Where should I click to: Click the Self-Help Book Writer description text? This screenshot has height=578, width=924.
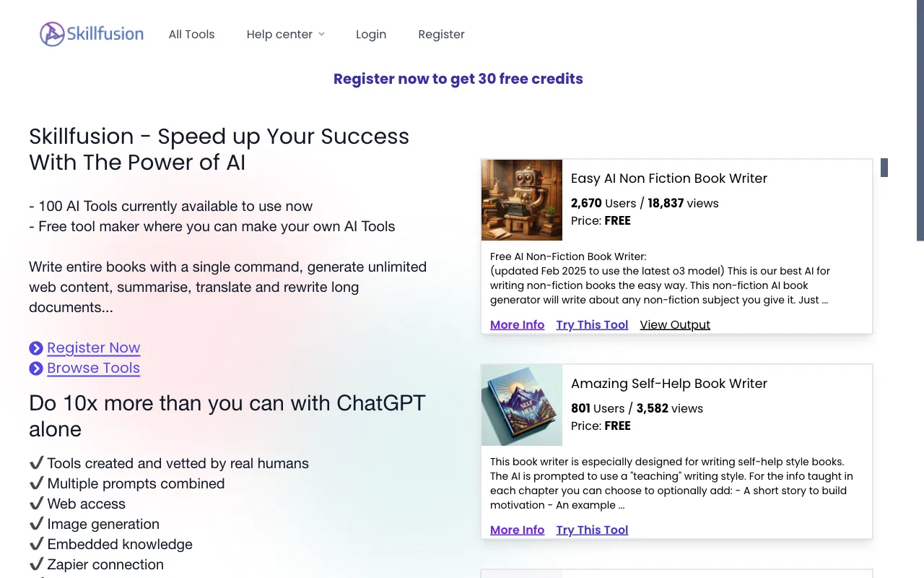(671, 483)
